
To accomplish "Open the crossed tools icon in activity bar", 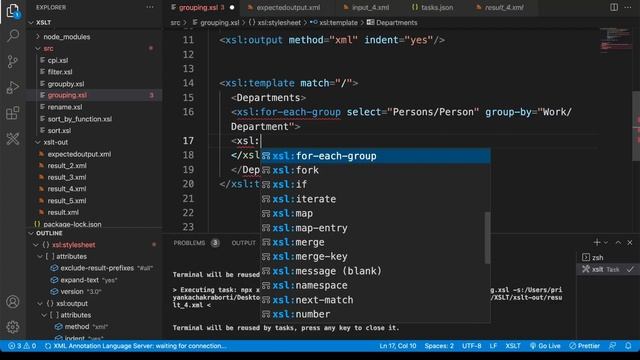I will tap(13, 139).
